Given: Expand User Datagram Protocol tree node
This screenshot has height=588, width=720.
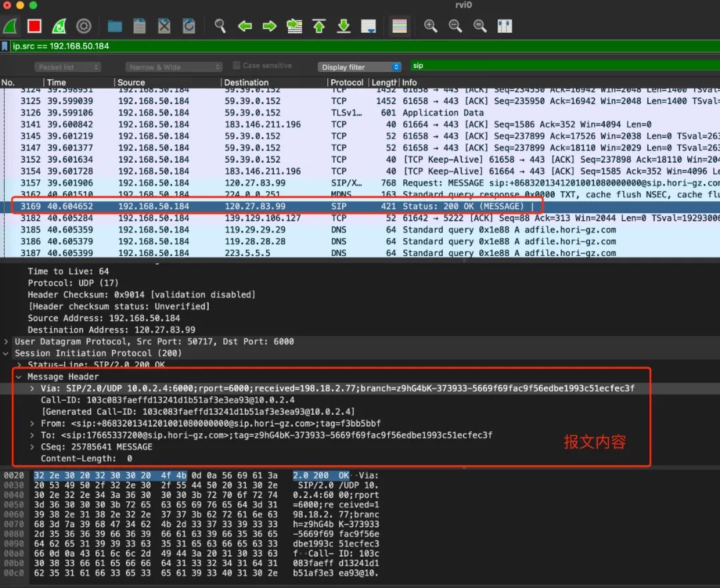Looking at the screenshot, I should pyautogui.click(x=5, y=341).
